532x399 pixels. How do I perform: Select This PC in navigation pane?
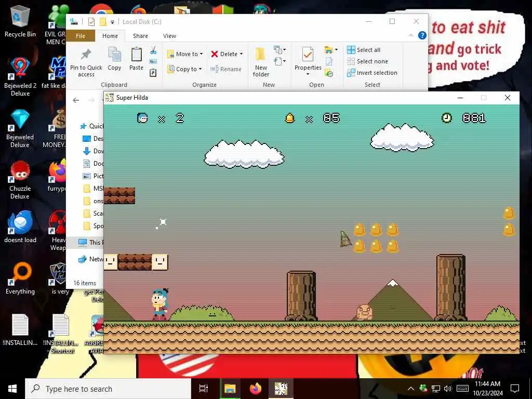[x=91, y=242]
